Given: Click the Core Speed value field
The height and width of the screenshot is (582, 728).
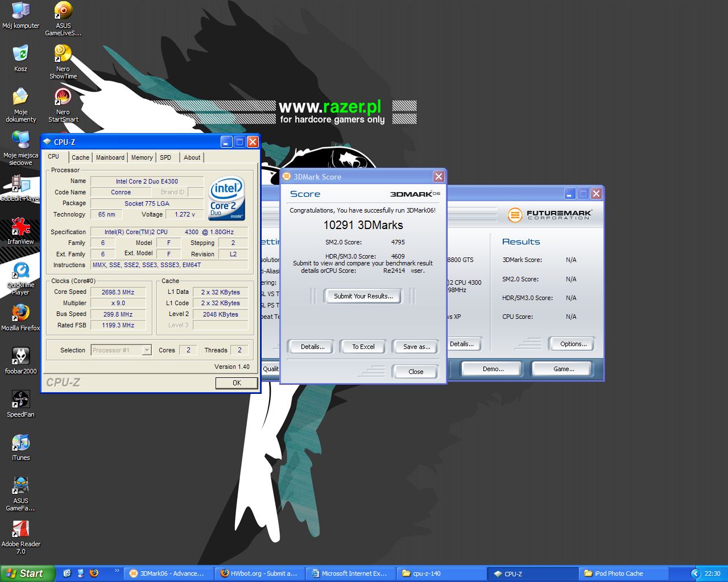Looking at the screenshot, I should point(118,292).
